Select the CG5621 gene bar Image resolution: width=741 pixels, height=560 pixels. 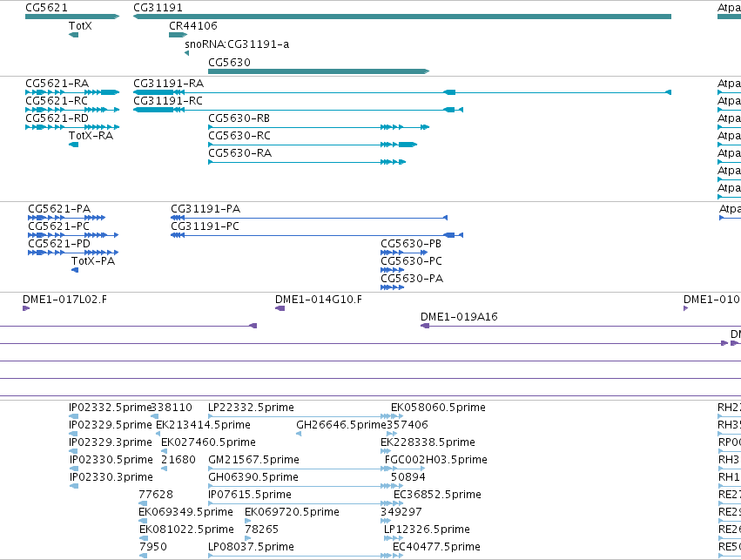click(72, 17)
